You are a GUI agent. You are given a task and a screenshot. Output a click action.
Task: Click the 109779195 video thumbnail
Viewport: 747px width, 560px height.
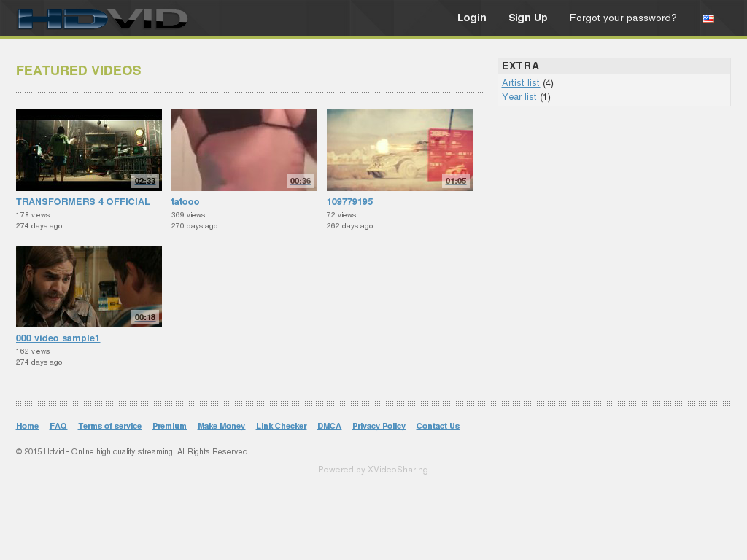(x=399, y=149)
